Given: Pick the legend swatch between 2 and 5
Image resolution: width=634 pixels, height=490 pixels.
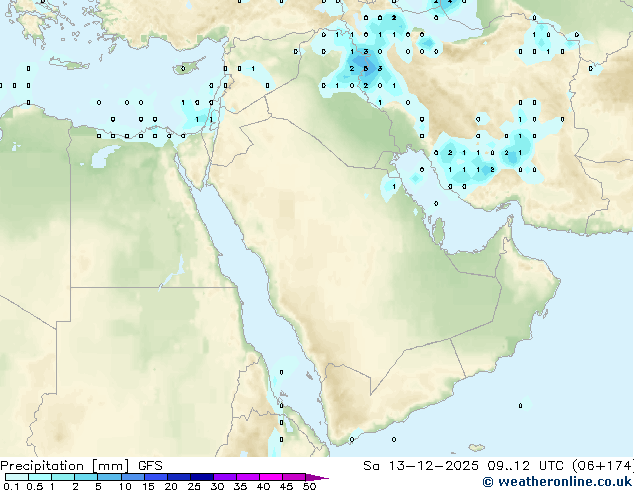Looking at the screenshot, I should click(x=86, y=477).
